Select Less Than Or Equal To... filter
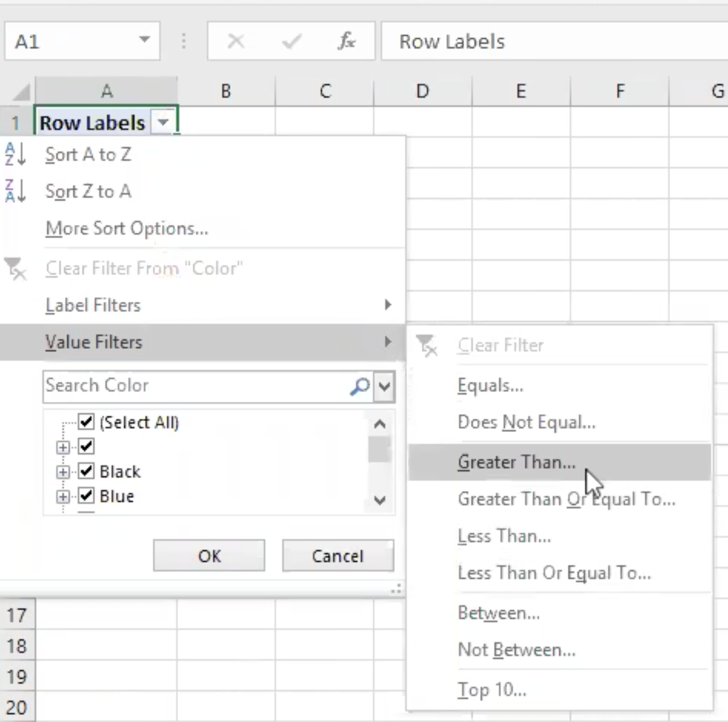The width and height of the screenshot is (728, 722). point(560,573)
